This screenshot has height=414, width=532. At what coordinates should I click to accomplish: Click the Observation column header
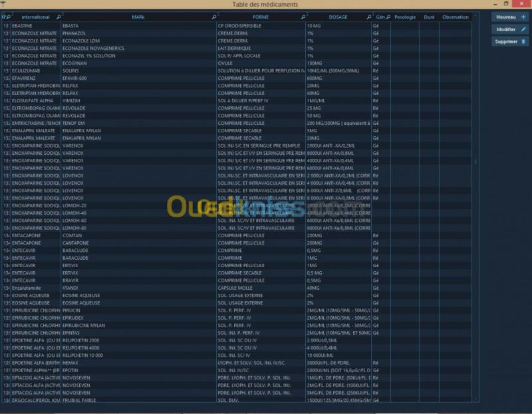coord(456,17)
